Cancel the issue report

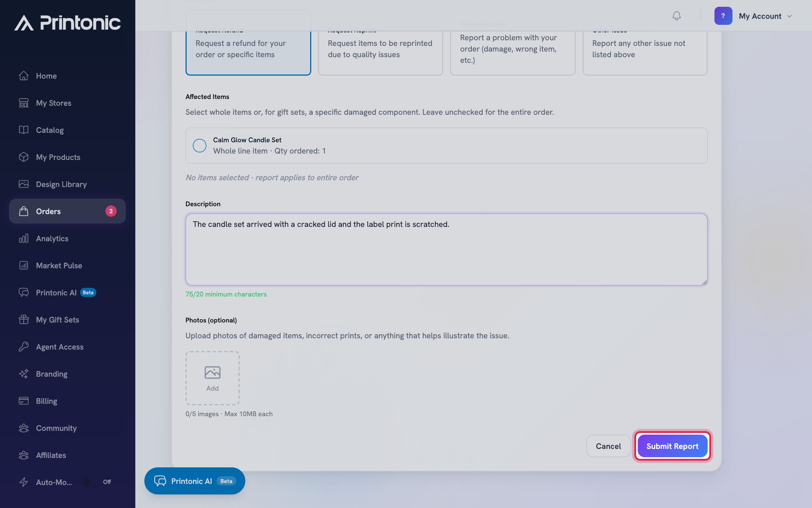608,446
